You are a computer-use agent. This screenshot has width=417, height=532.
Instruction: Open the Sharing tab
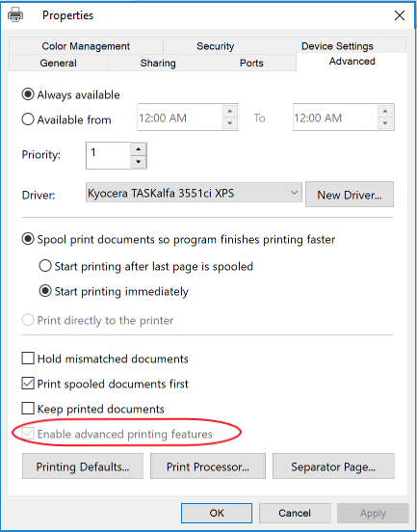[x=158, y=63]
